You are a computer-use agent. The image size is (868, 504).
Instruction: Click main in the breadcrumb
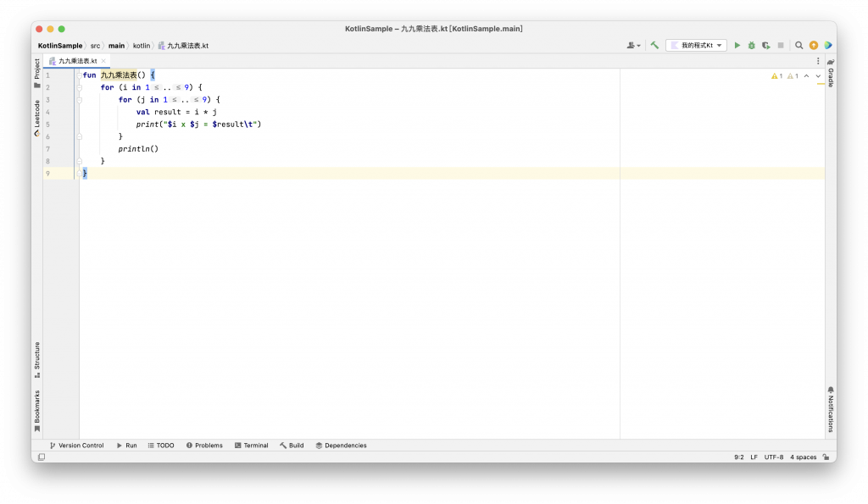point(116,46)
